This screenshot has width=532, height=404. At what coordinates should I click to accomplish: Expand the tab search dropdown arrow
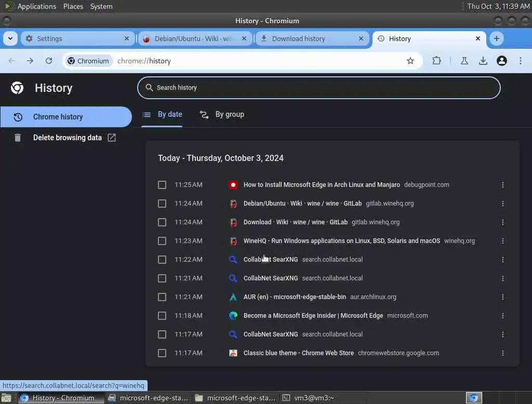point(10,38)
